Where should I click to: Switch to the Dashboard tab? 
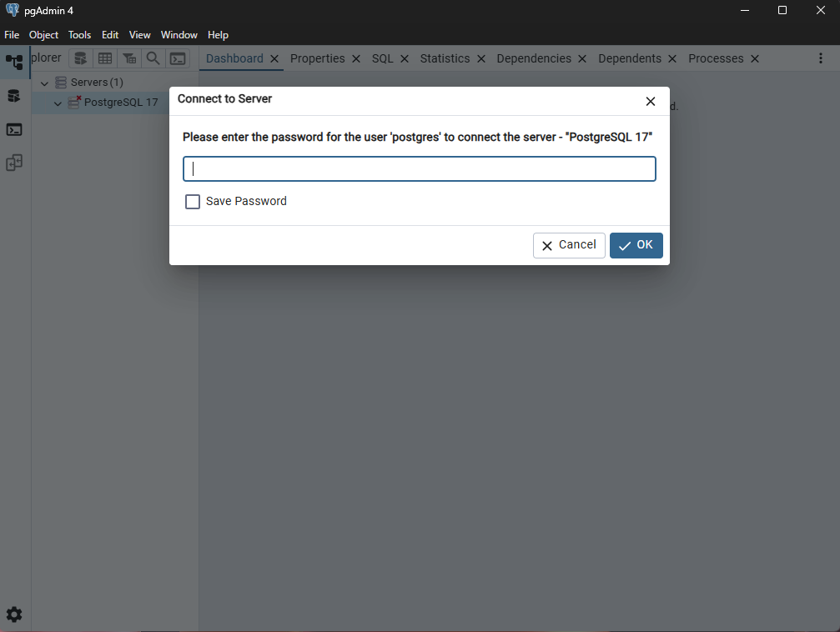pyautogui.click(x=234, y=58)
